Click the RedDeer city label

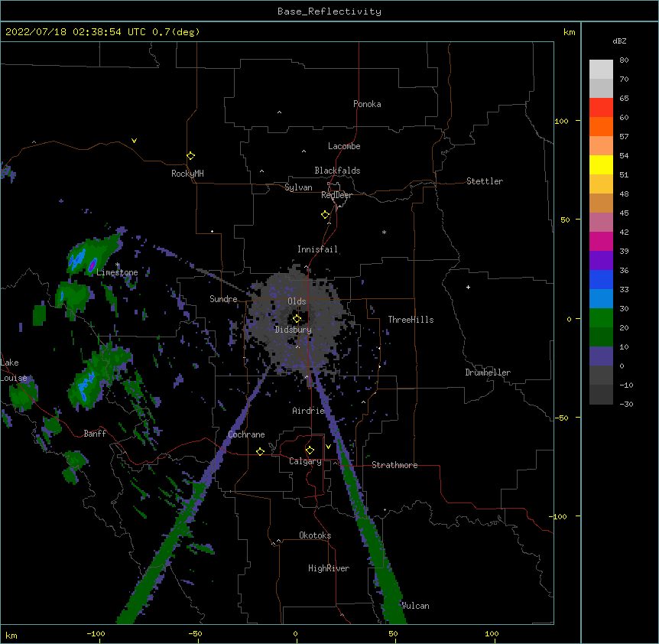[x=336, y=195]
